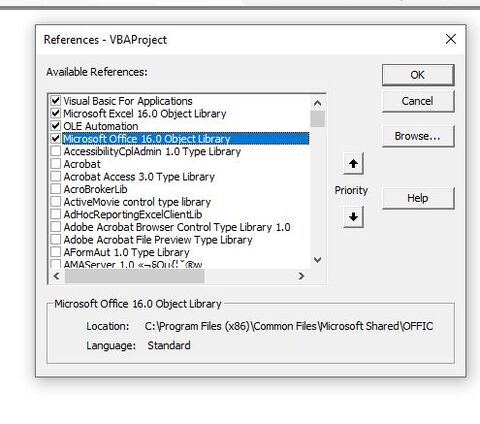The width and height of the screenshot is (480, 424).
Task: Check AccessibilityCplAdmin 1.0 Type Library
Action: coord(55,151)
